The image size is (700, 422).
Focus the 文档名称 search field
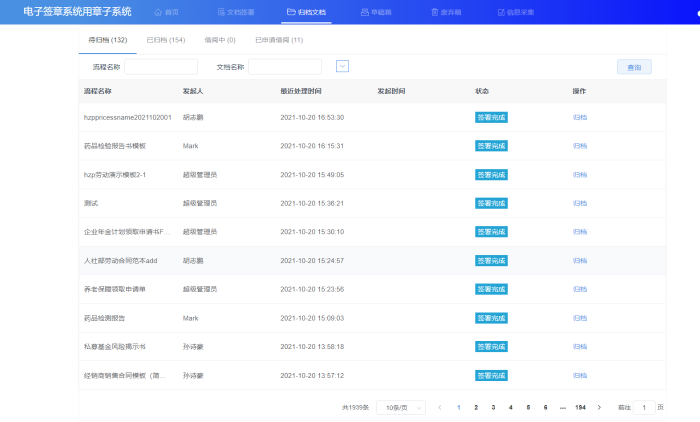pos(285,67)
